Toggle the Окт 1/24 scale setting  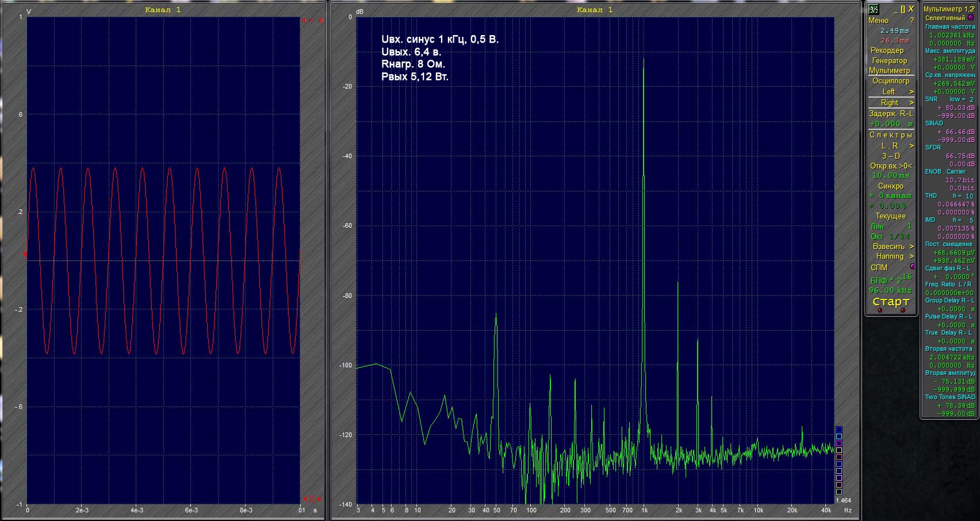[890, 236]
